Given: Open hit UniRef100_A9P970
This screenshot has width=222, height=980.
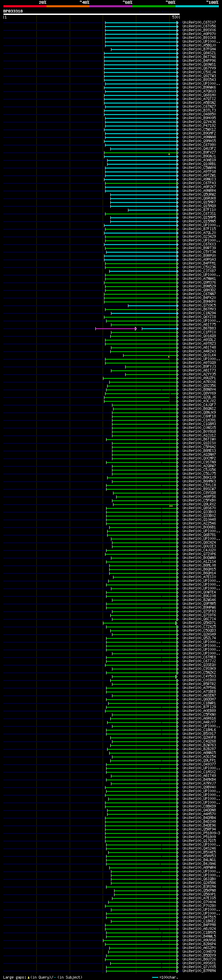Looking at the screenshot, I should coord(199,34).
